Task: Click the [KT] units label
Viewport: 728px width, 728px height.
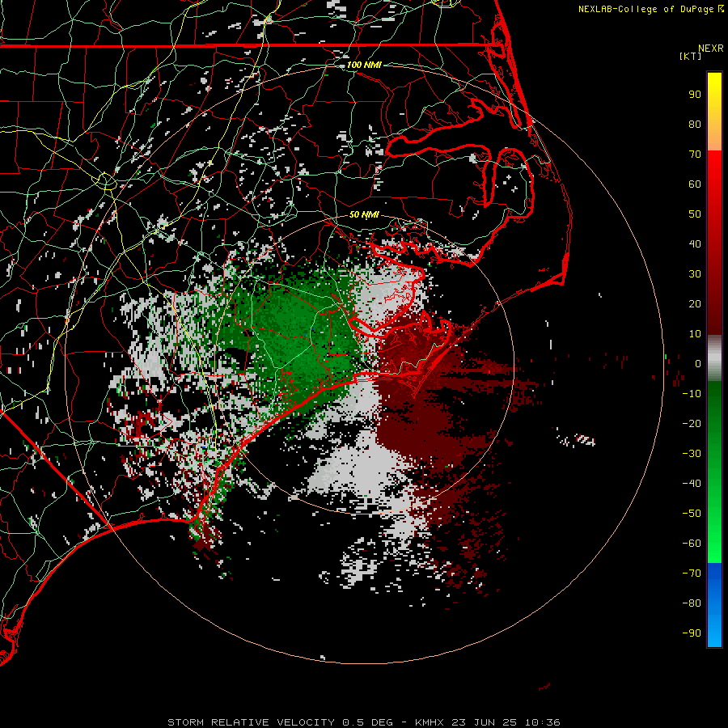Action: (x=691, y=56)
